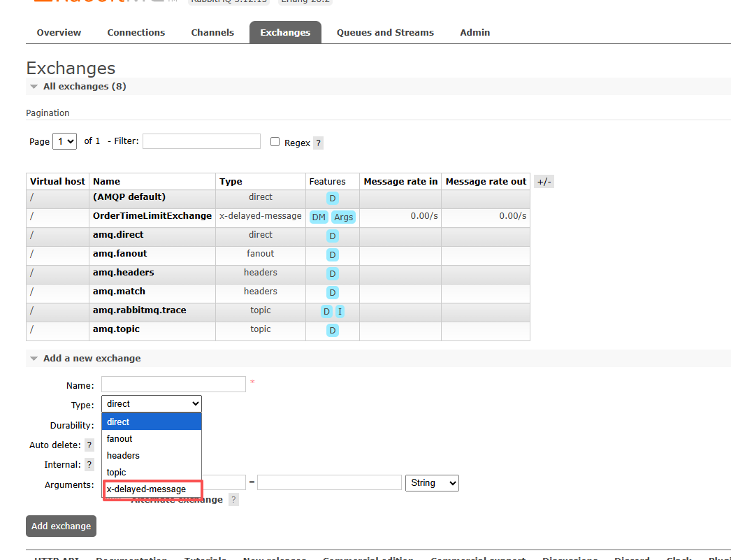Click the Arguments value input field

click(329, 482)
